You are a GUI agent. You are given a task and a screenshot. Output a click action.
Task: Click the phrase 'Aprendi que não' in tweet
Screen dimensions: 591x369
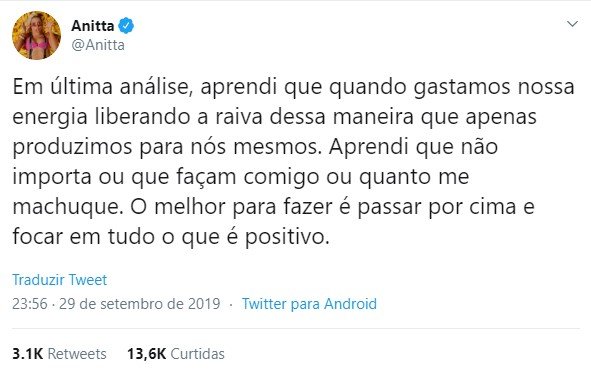coord(413,147)
